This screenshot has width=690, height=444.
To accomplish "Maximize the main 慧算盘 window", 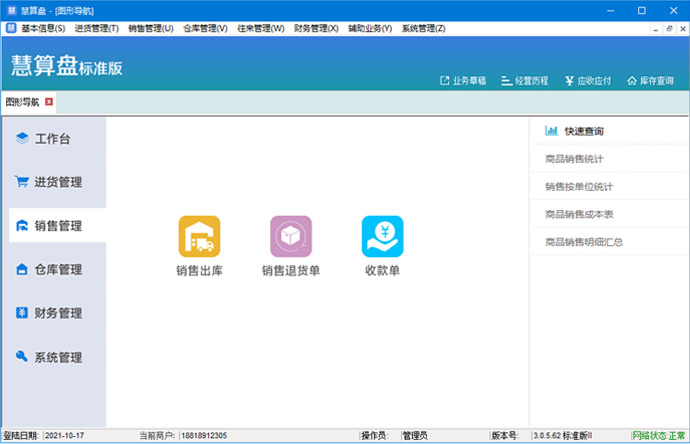I will point(642,10).
